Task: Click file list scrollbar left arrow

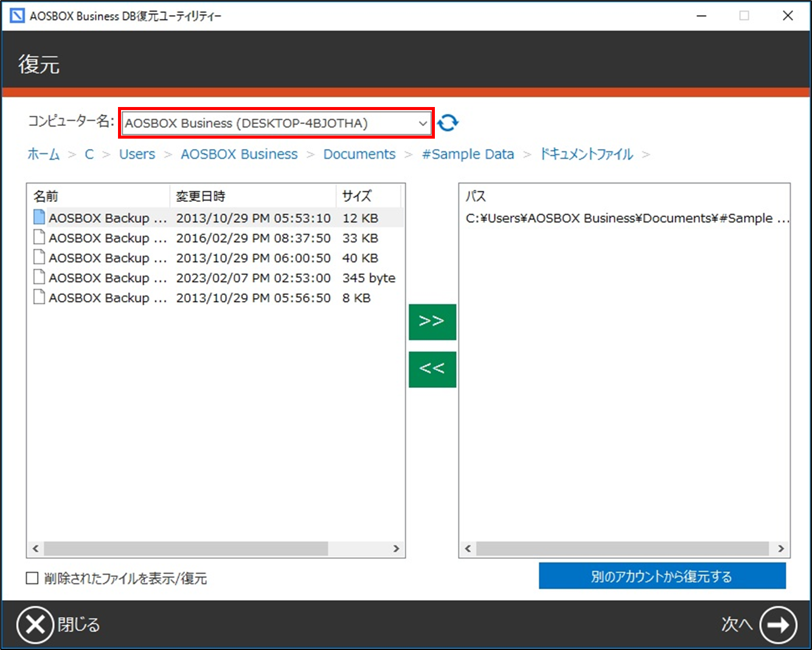Action: 35,548
